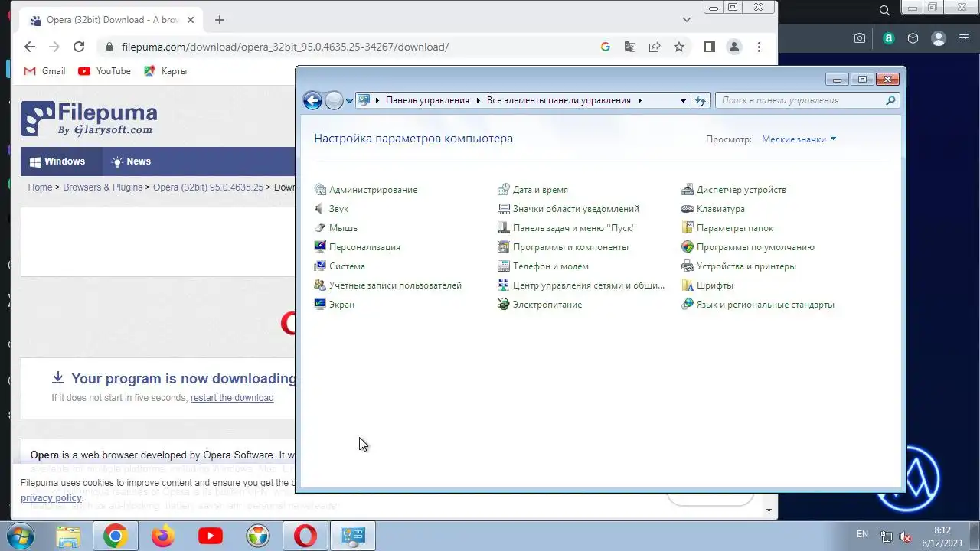Open the Windows Start button
Screen dimensions: 980x551
(21, 536)
